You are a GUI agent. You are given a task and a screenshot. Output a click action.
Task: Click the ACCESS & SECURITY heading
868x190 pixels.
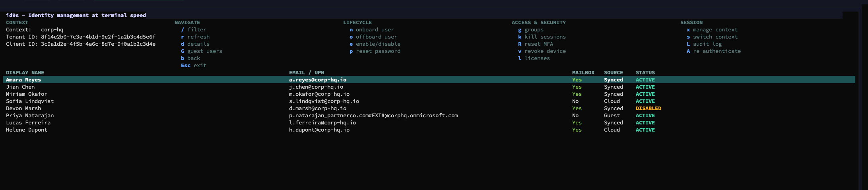click(x=539, y=23)
